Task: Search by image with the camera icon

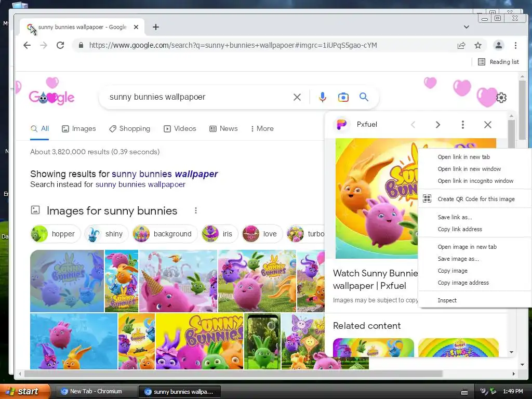Action: [343, 97]
